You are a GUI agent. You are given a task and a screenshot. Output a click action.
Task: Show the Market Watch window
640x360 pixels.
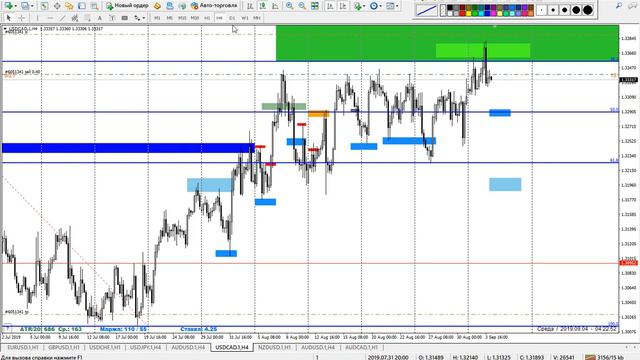pos(44,6)
